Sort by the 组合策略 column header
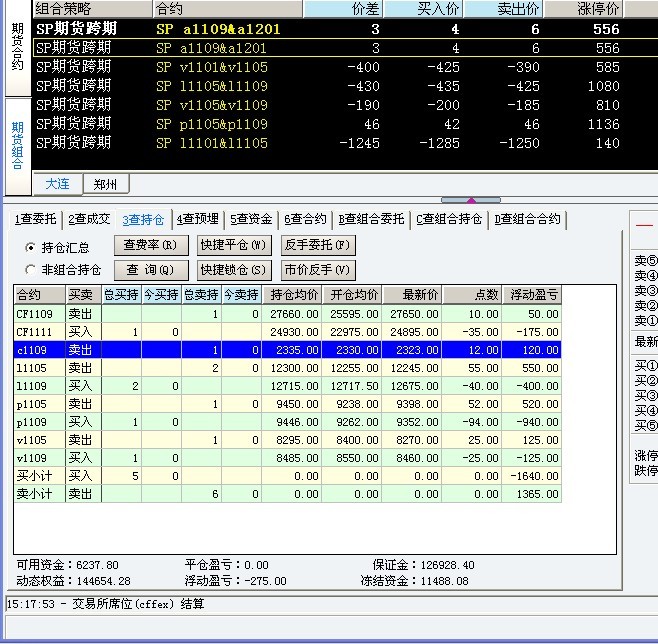The image size is (658, 644). (x=92, y=9)
